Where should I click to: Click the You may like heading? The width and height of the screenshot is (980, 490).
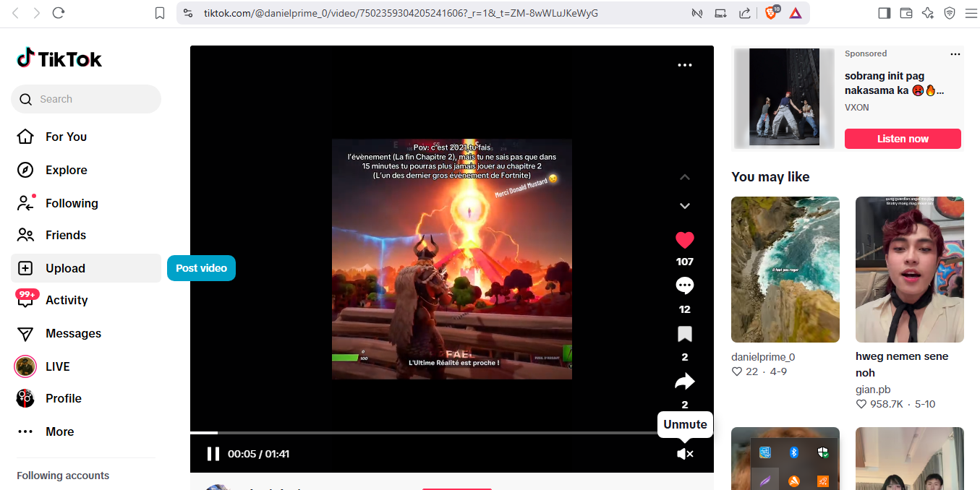[770, 177]
